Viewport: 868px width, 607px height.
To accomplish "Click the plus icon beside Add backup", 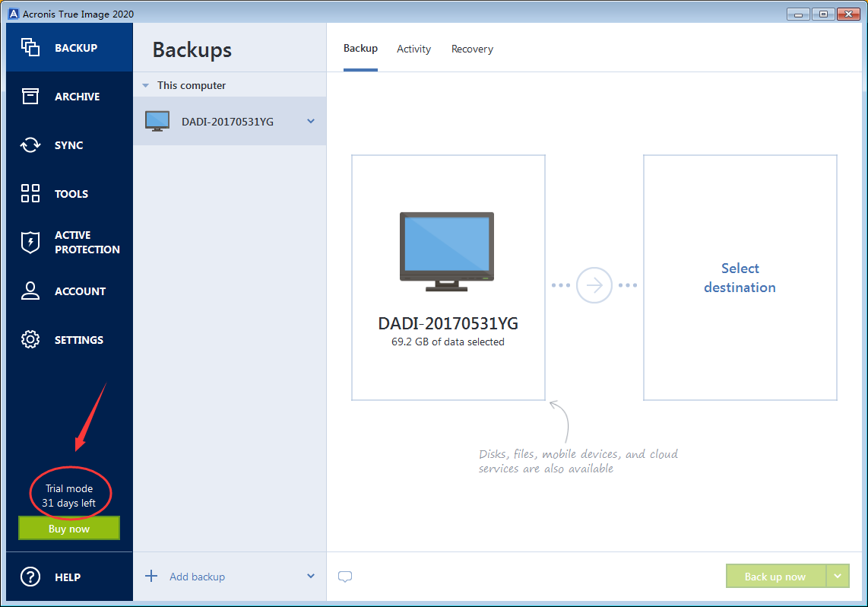I will (x=151, y=576).
